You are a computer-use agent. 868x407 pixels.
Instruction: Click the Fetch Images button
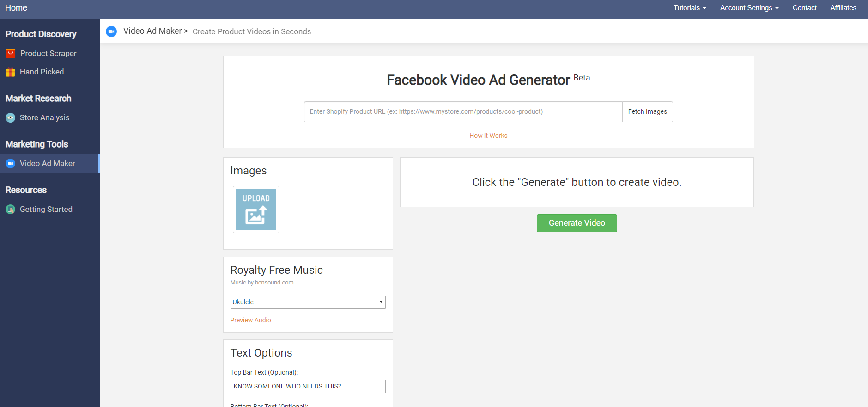tap(647, 112)
